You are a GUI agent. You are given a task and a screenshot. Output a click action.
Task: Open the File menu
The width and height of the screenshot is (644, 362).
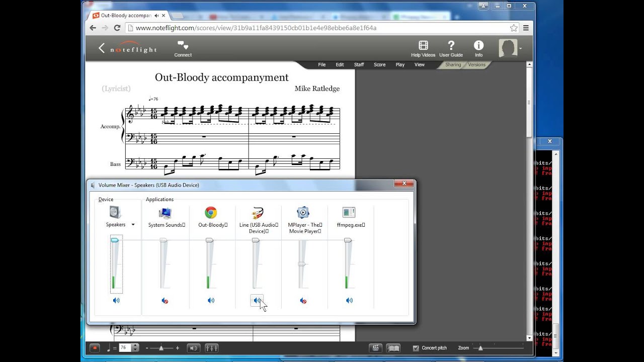[322, 65]
